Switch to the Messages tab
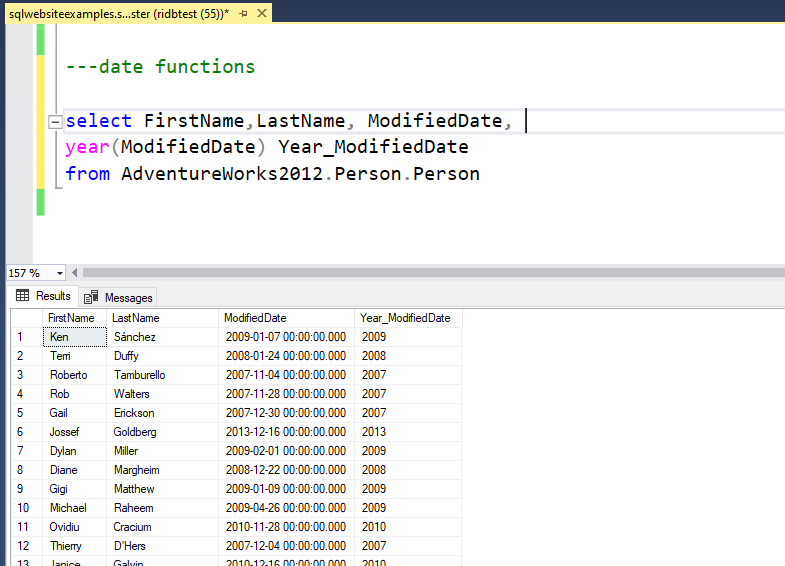Viewport: 785px width, 566px height. pyautogui.click(x=118, y=298)
